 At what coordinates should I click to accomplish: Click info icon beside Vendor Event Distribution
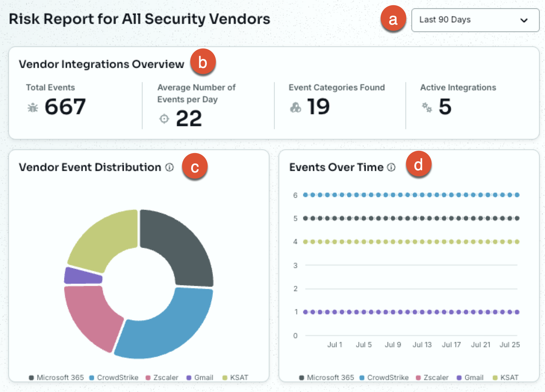tap(169, 167)
